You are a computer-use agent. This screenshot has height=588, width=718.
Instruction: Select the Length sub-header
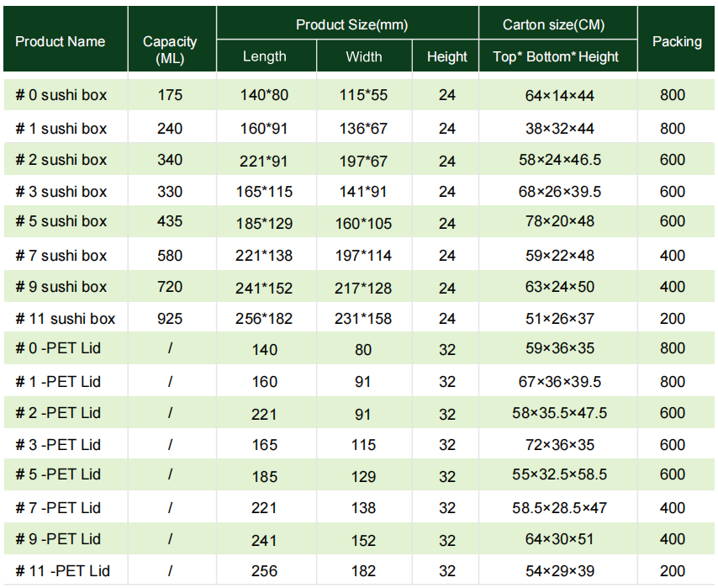coord(264,57)
